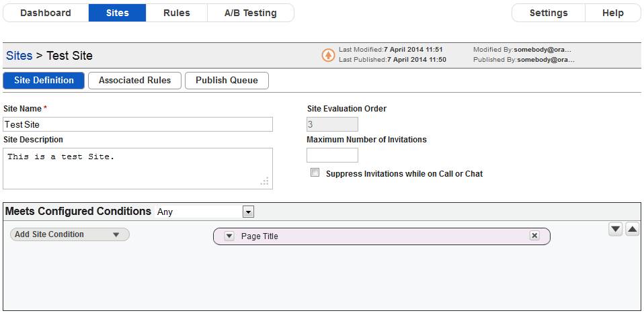
Task: Open the Settings menu
Action: pos(549,13)
